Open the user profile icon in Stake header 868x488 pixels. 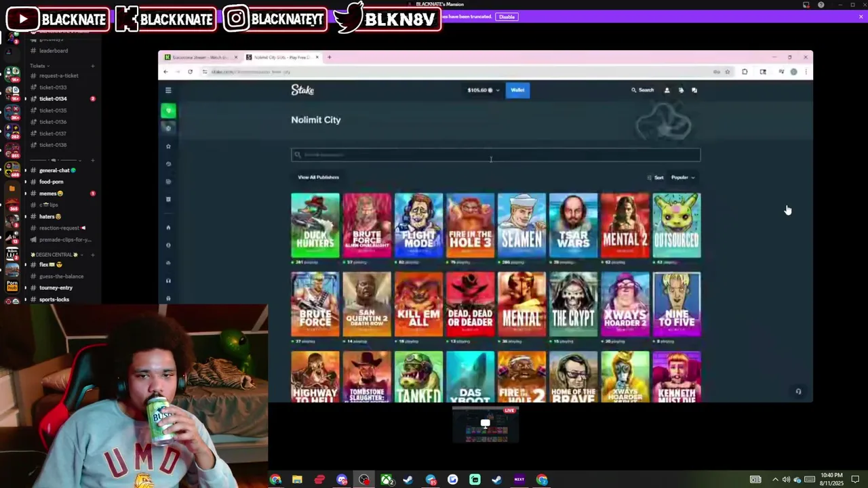667,90
